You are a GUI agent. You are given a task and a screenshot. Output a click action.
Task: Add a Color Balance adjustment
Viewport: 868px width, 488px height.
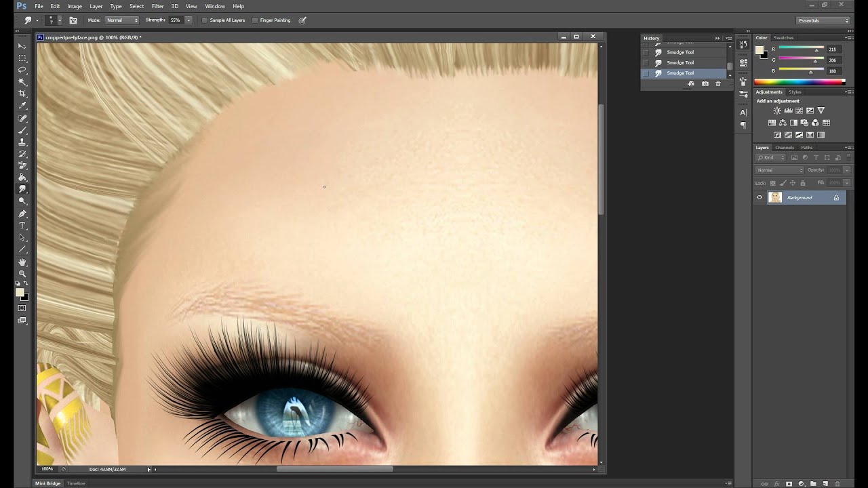783,123
